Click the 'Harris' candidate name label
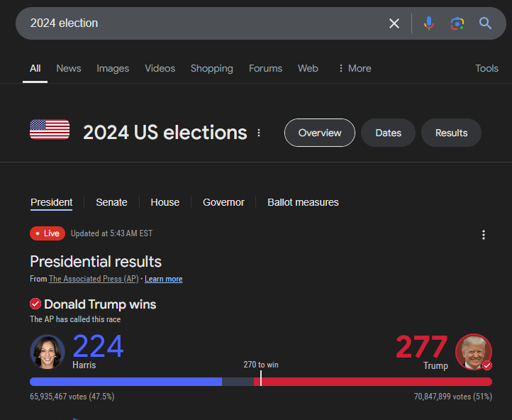Screen dimensions: 512x420 84,365
